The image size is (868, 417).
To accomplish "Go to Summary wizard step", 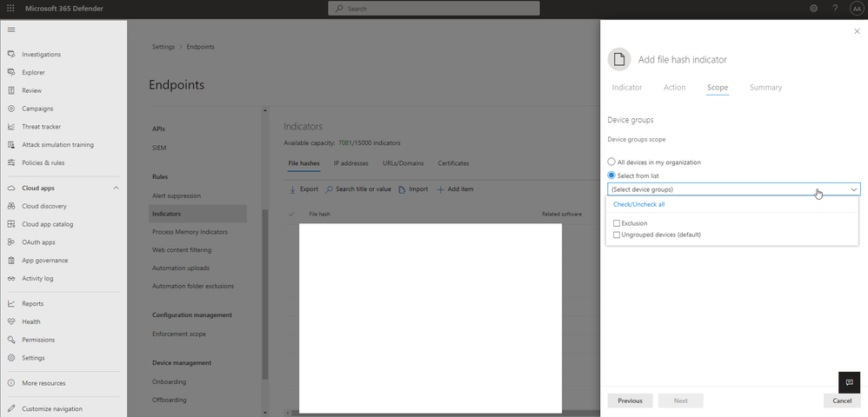I will pos(765,88).
